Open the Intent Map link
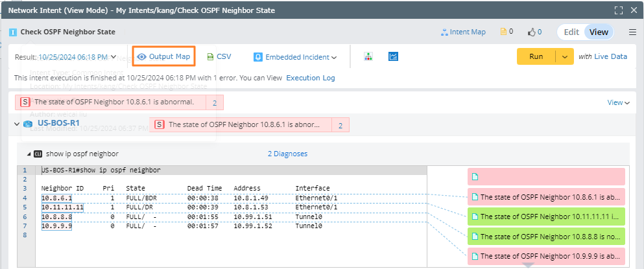644x269 pixels. 463,32
